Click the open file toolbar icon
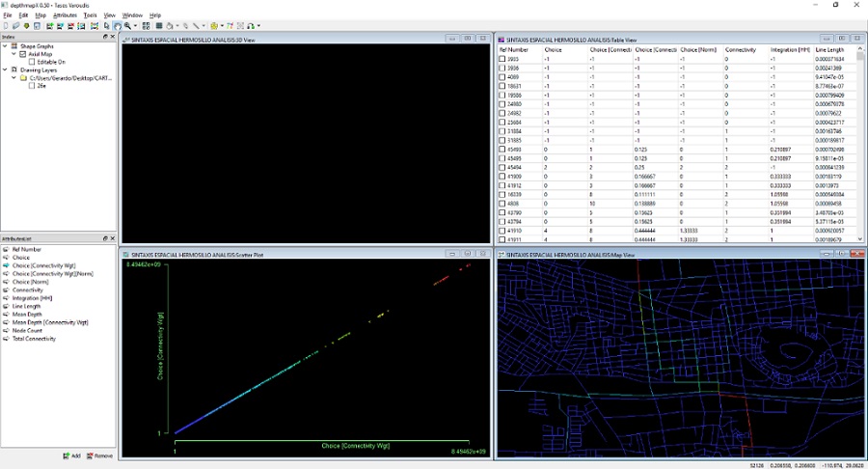This screenshot has width=868, height=469. coord(16,26)
